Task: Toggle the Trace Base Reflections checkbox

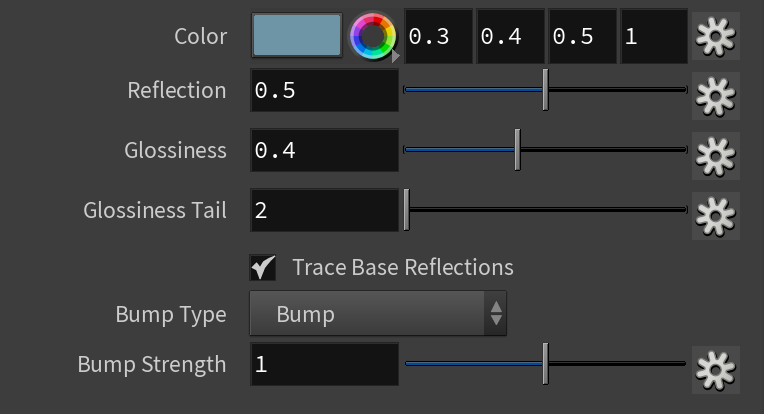Action: coord(263,267)
